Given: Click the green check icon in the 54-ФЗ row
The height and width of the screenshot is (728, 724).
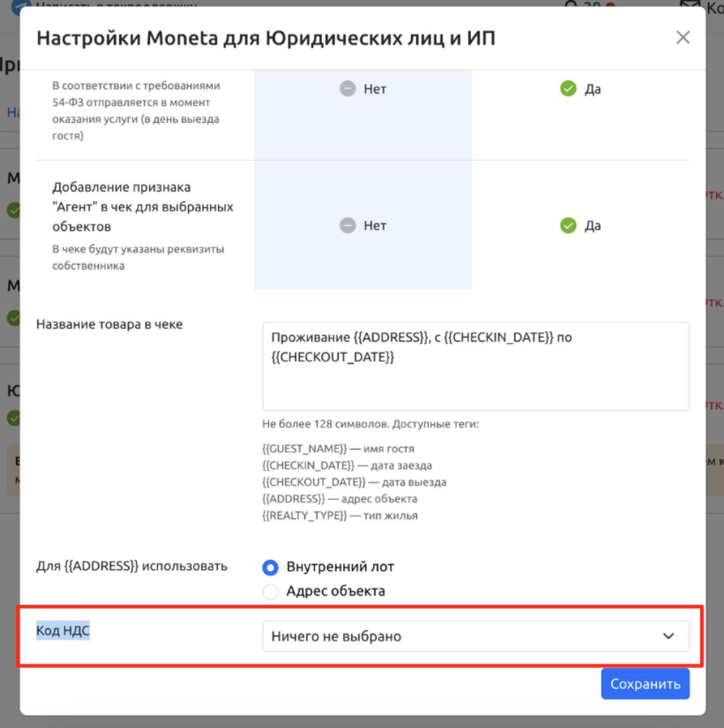Looking at the screenshot, I should (x=568, y=88).
